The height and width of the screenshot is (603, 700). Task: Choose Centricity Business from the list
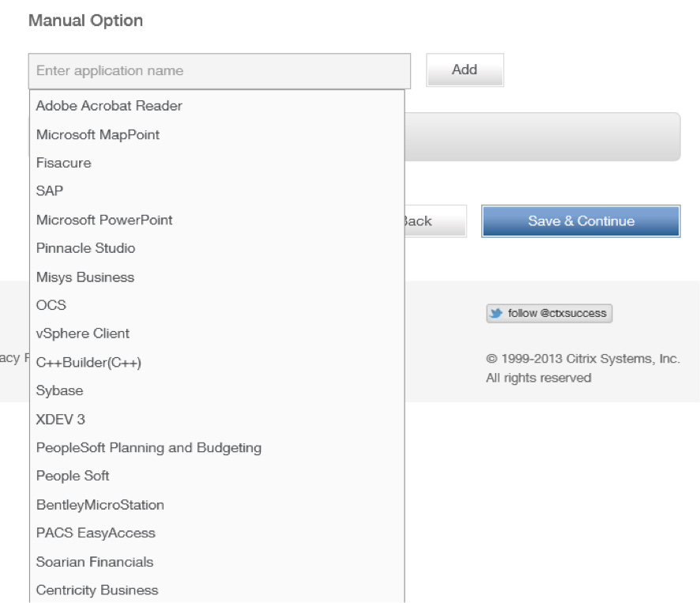click(217, 590)
